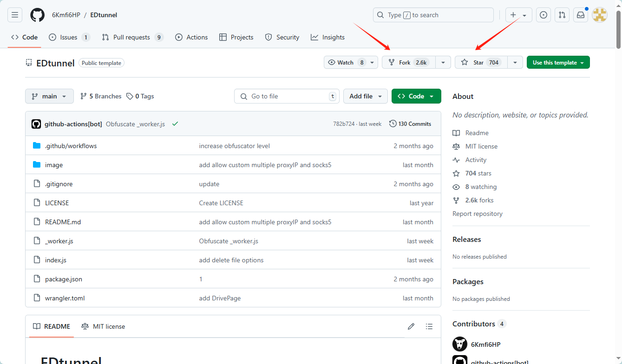Image resolution: width=622 pixels, height=364 pixels.
Task: Focus the top search bar
Action: [x=433, y=15]
